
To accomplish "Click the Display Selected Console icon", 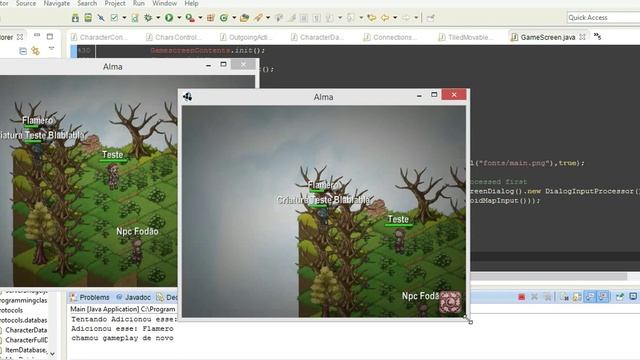I will click(633, 297).
